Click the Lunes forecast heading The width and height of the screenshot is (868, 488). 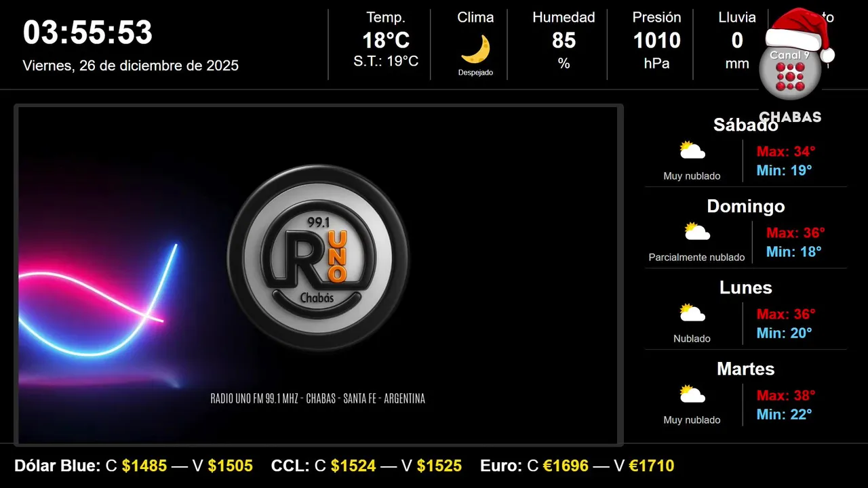coord(746,287)
